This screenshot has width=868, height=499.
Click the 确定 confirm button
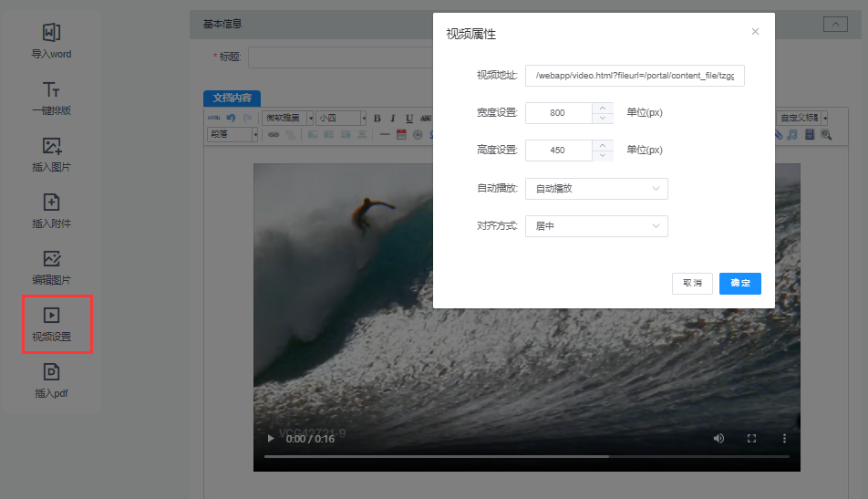point(739,284)
